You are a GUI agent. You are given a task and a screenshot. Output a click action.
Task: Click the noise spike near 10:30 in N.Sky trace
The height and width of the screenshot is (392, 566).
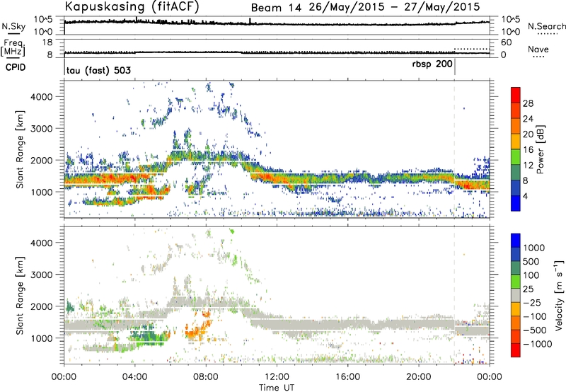(250, 21)
